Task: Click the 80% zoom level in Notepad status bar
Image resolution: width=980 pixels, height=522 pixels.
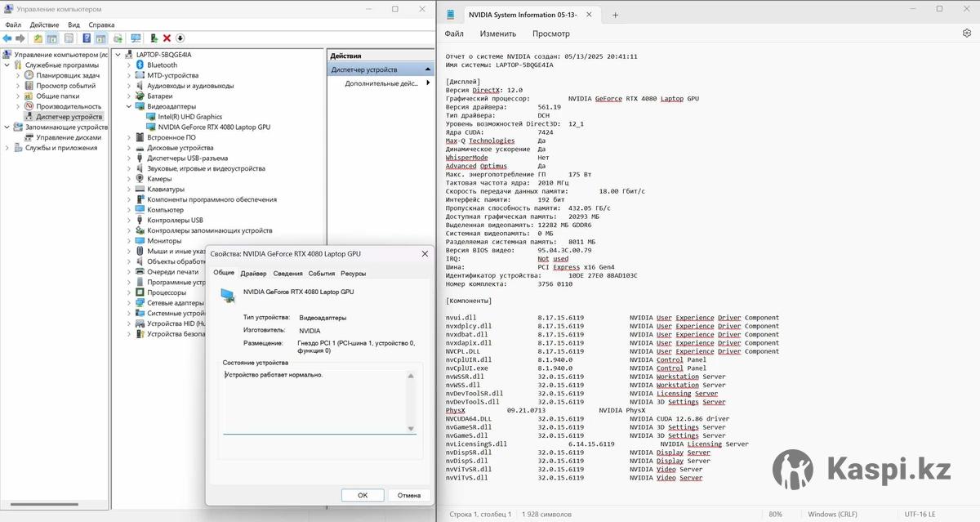Action: (x=775, y=514)
